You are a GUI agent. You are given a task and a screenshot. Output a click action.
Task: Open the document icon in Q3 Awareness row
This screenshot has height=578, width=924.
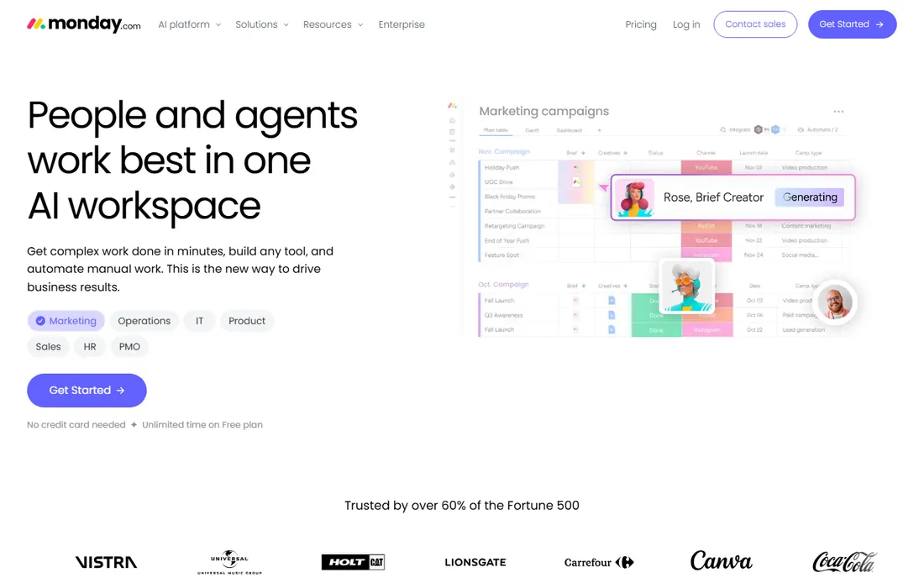click(x=612, y=315)
